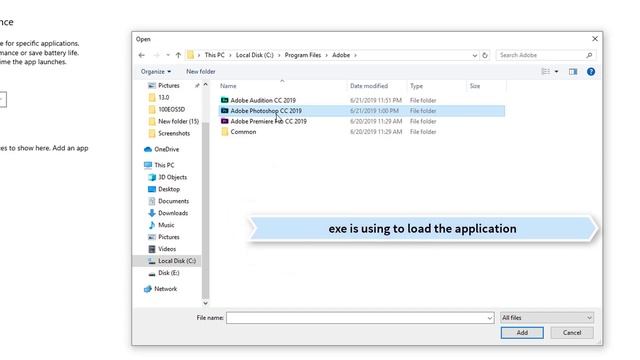Click the Common folder icon
The image size is (640, 360).
(224, 131)
